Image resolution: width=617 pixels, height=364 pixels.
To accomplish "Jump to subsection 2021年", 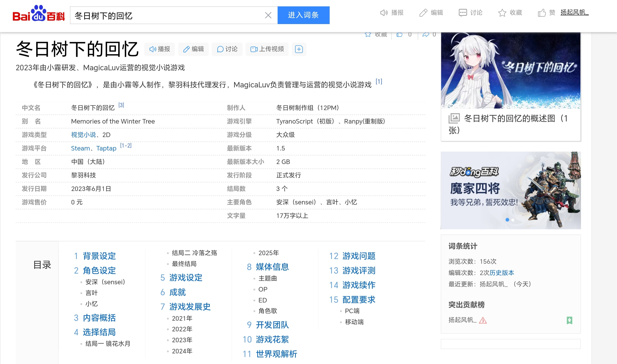I will tap(182, 318).
